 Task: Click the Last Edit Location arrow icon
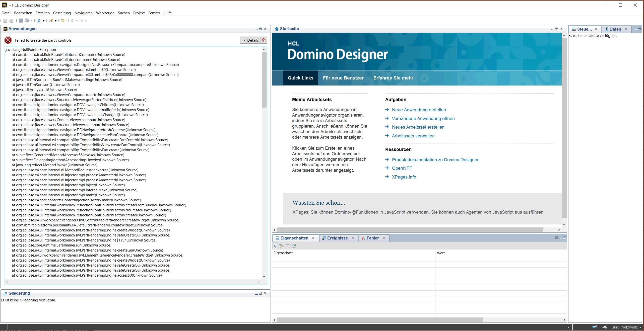pos(63,21)
